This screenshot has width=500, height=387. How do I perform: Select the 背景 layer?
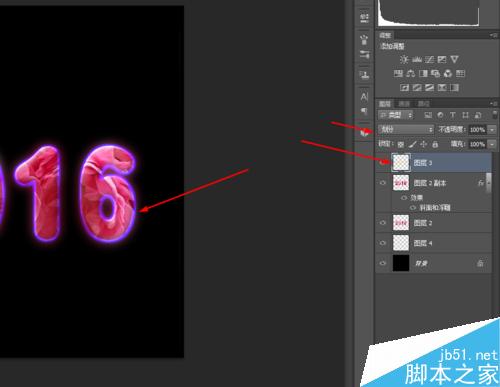coord(433,263)
